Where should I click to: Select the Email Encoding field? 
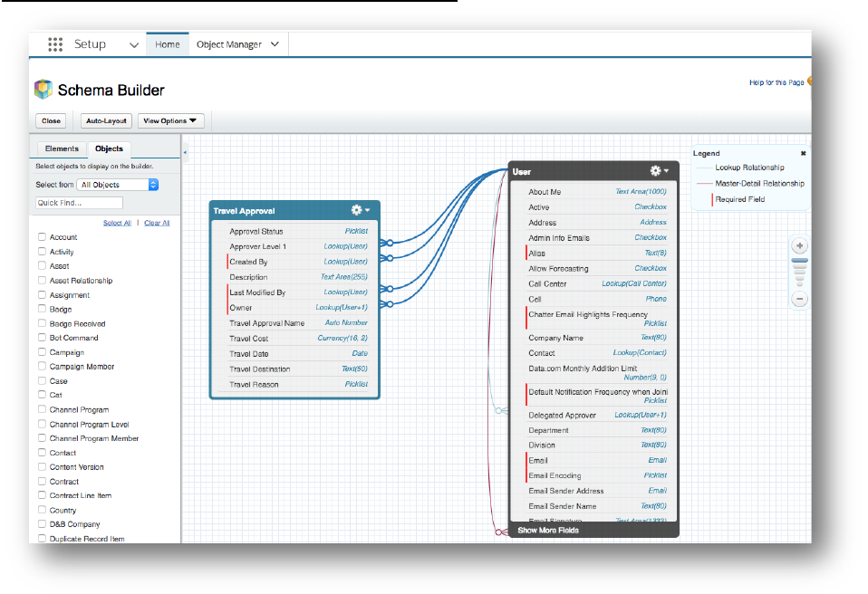click(597, 475)
